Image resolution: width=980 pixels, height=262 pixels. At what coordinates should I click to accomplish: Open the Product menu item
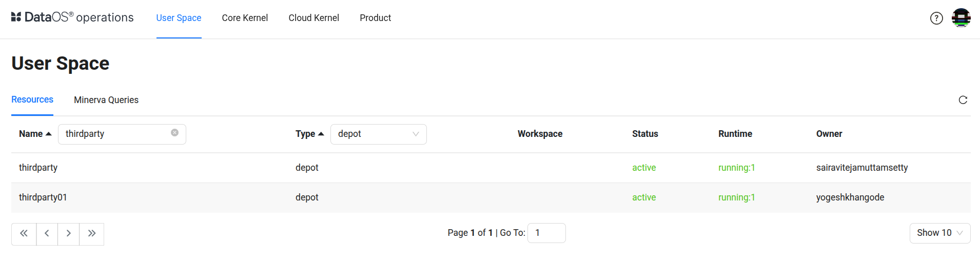pos(375,18)
